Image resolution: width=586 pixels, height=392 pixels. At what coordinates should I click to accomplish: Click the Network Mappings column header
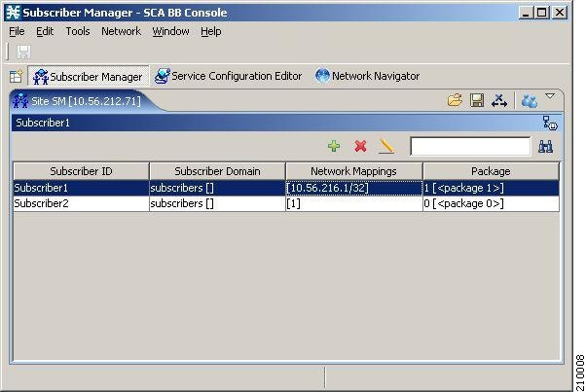(x=354, y=171)
